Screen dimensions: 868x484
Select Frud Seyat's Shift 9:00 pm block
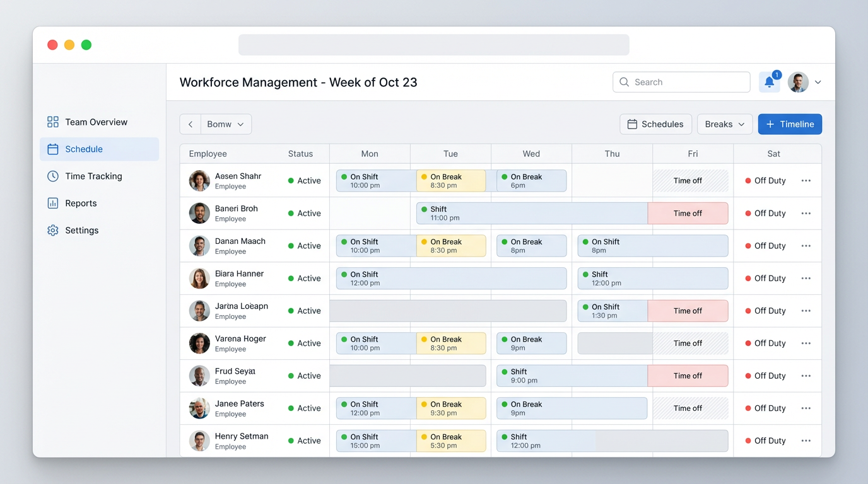pyautogui.click(x=572, y=376)
